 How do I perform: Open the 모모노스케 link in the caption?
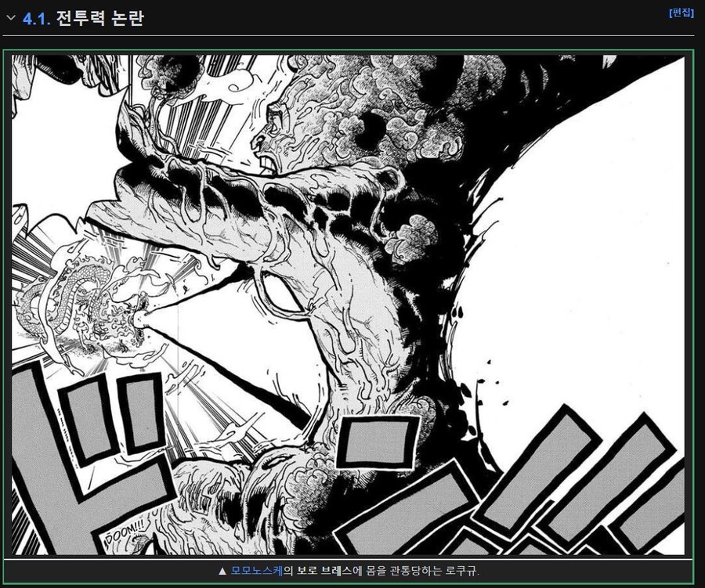(x=257, y=571)
